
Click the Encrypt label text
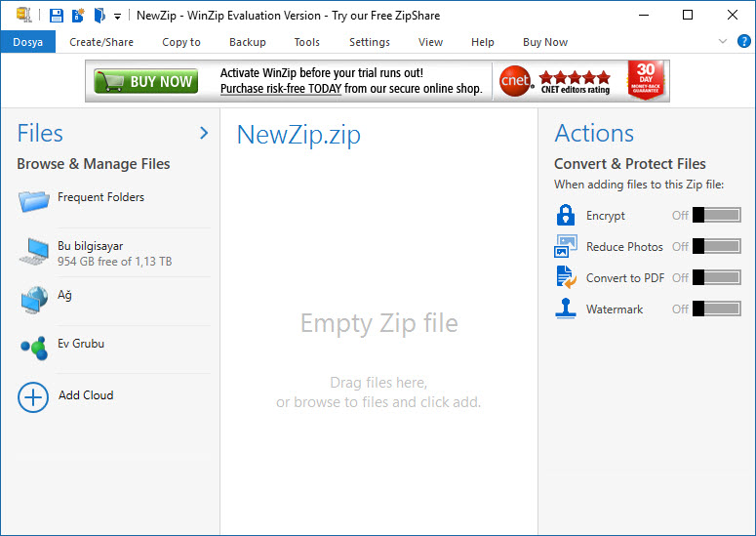(x=605, y=216)
